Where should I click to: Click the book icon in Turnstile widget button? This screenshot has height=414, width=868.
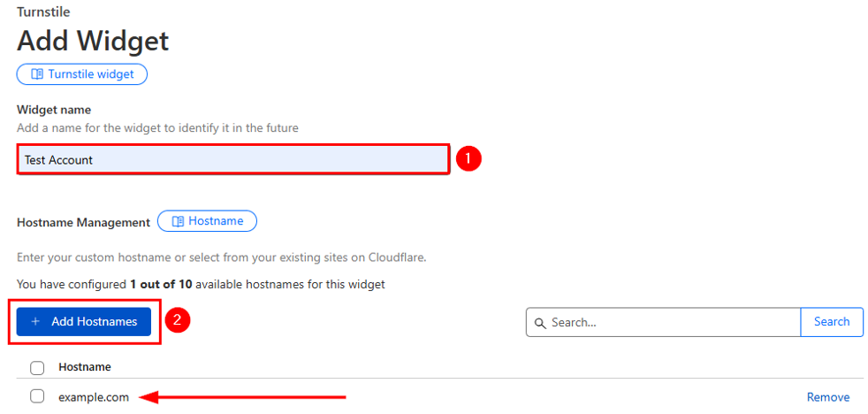click(37, 74)
